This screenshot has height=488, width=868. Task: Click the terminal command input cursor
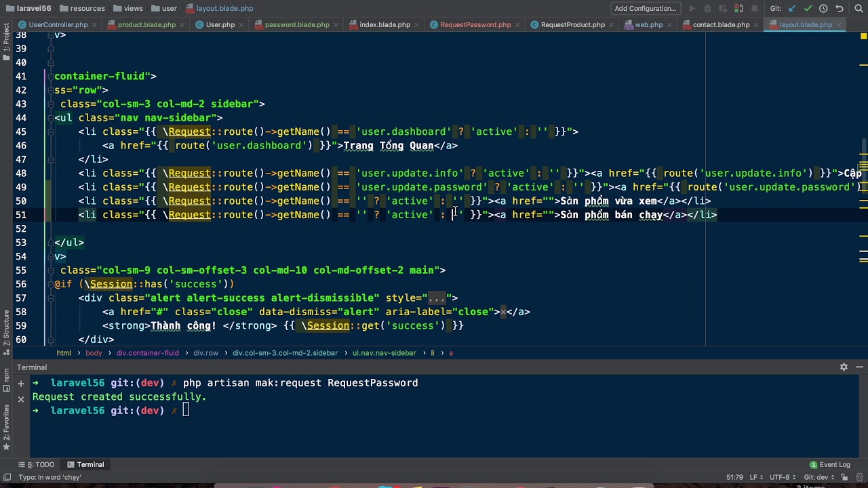(x=186, y=411)
